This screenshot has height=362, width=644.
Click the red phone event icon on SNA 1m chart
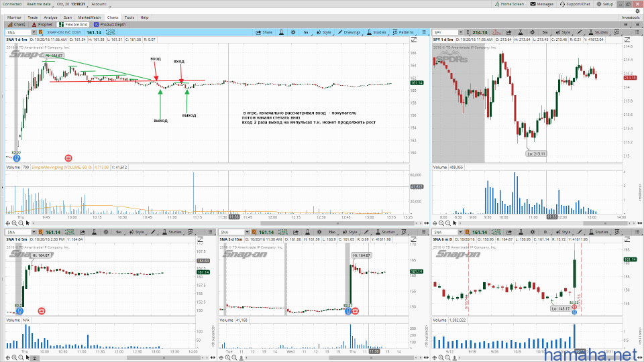pos(68,158)
